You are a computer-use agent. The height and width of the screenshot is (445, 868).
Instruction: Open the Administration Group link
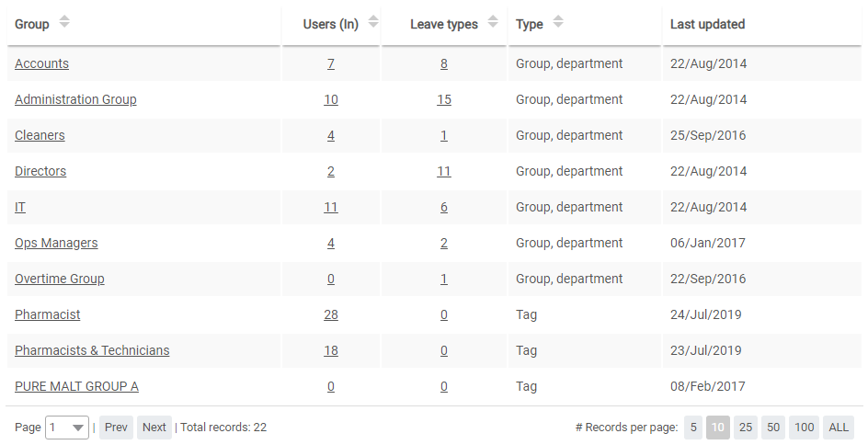coord(75,99)
